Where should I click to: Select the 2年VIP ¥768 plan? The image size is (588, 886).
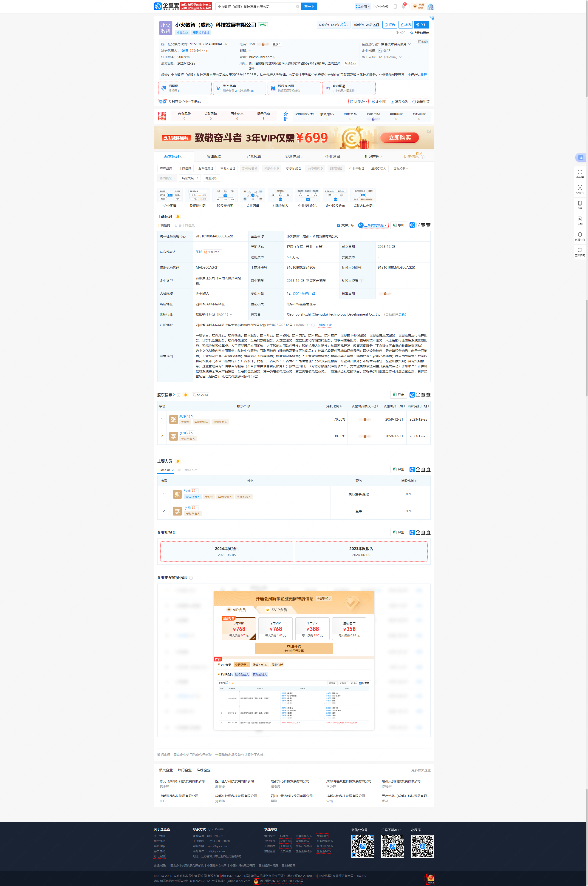[x=276, y=629]
